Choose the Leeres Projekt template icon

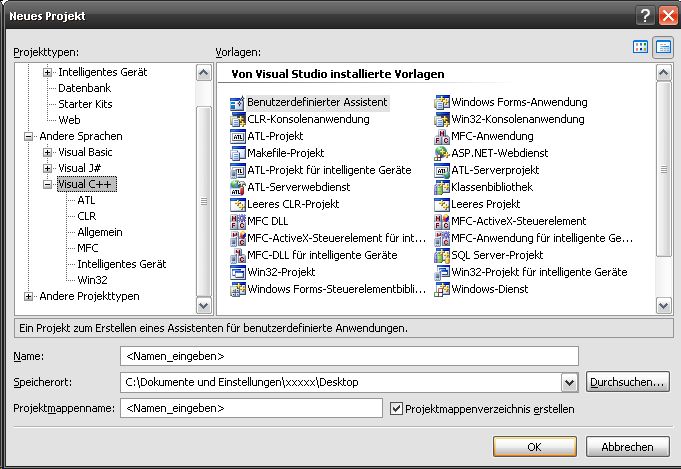441,205
